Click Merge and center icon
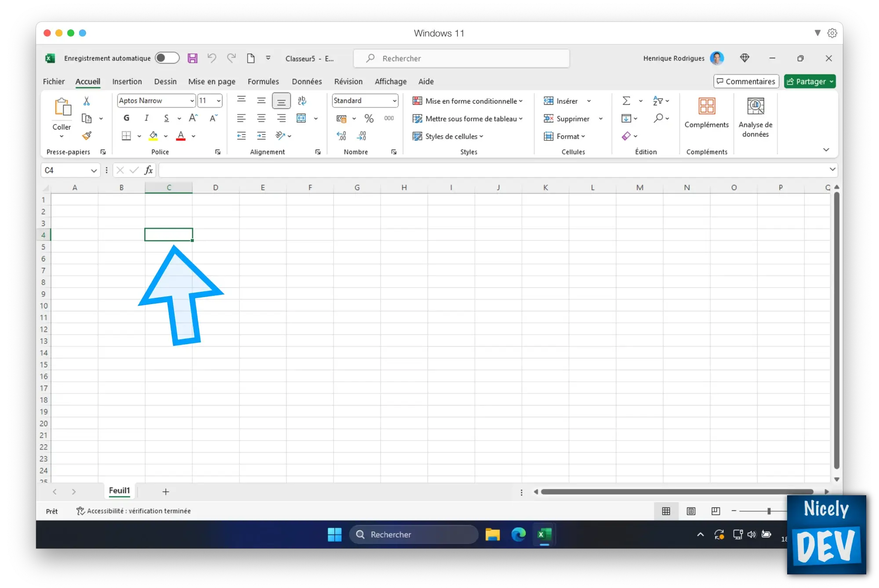The height and width of the screenshot is (588, 879). (301, 118)
